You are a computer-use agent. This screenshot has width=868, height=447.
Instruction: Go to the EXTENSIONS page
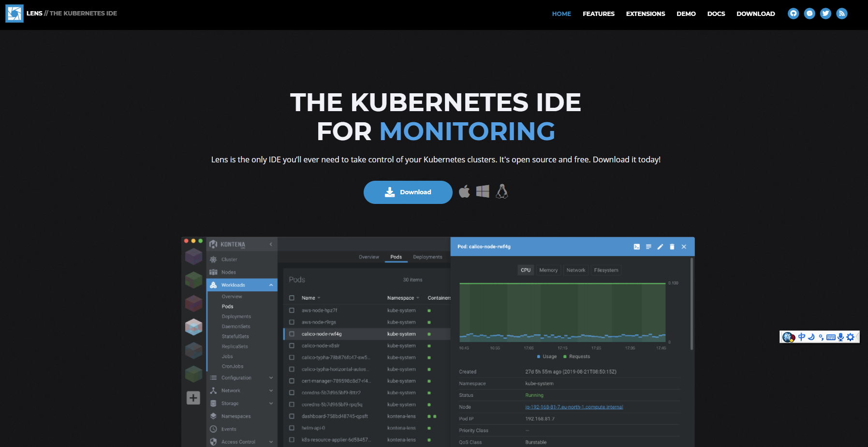[646, 14]
